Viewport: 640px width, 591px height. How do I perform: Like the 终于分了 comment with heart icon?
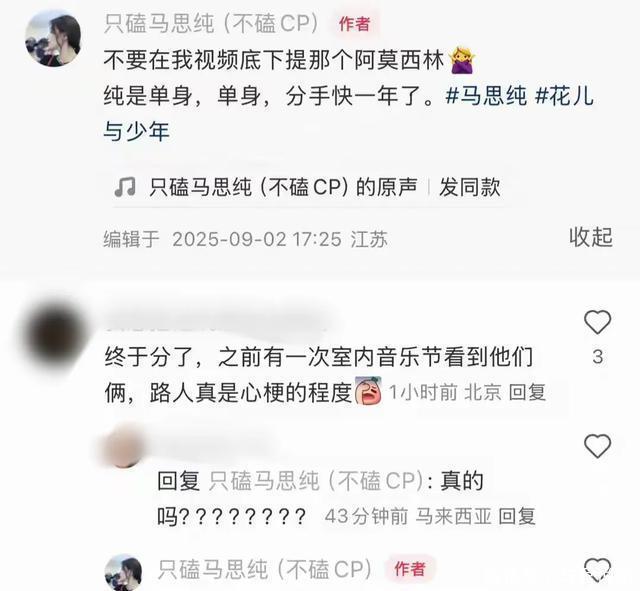tap(598, 322)
